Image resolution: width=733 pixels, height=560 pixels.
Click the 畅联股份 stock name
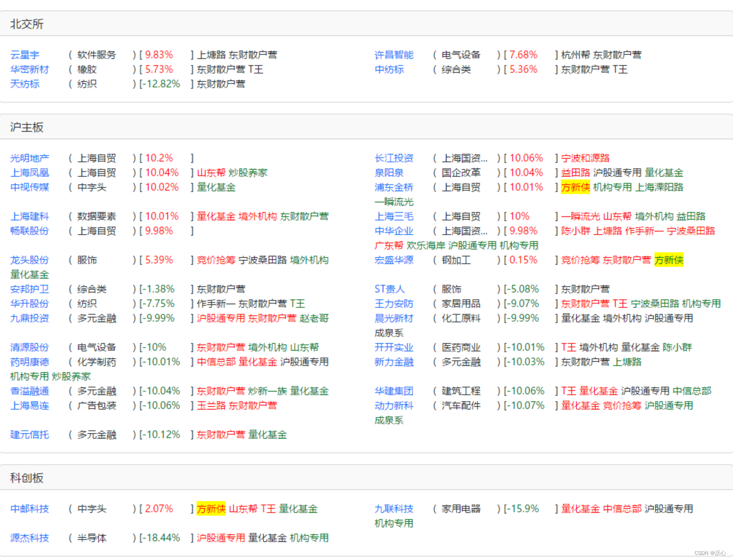[30, 231]
